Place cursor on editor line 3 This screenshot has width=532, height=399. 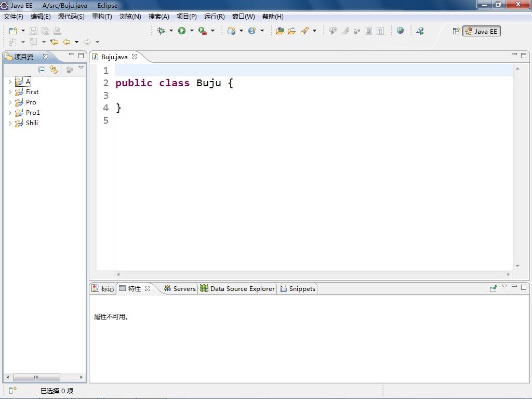pos(313,96)
